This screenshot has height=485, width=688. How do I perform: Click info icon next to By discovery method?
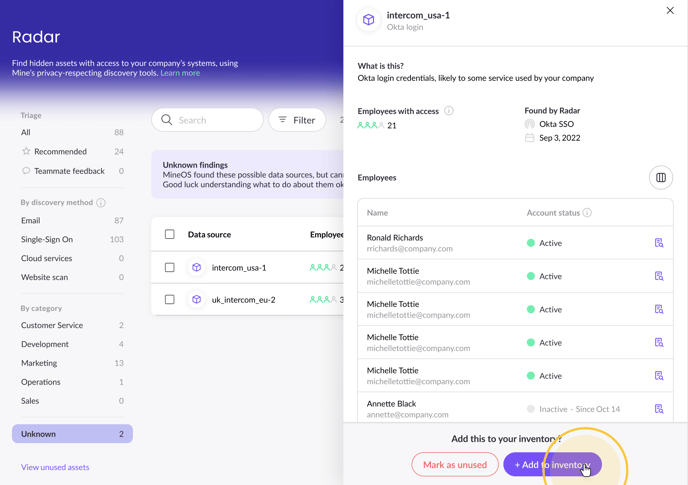101,202
